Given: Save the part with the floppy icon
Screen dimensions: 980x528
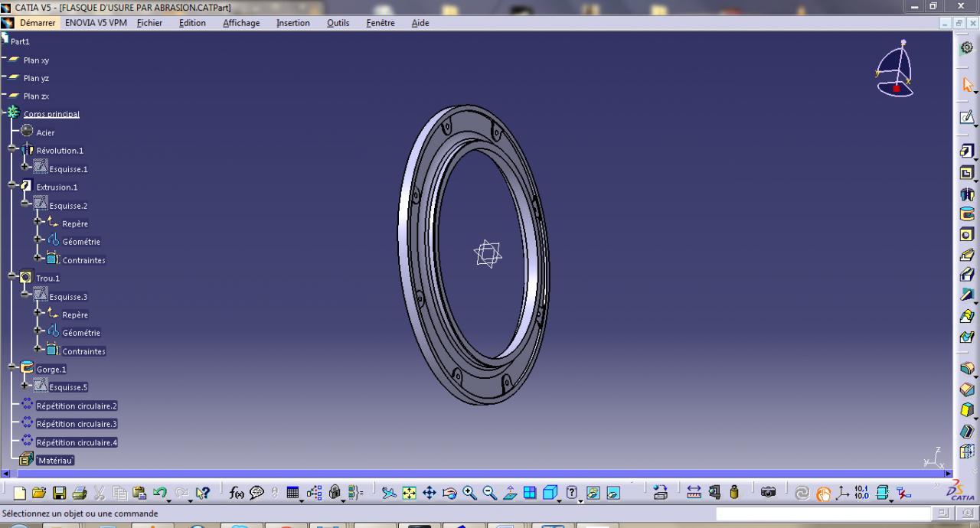Looking at the screenshot, I should 59,494.
